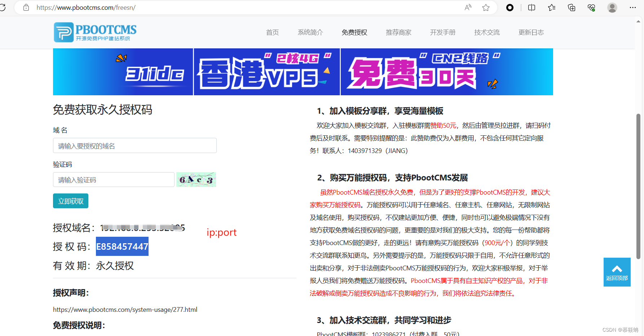Click the 立即获取 button
644x336 pixels.
(x=70, y=201)
